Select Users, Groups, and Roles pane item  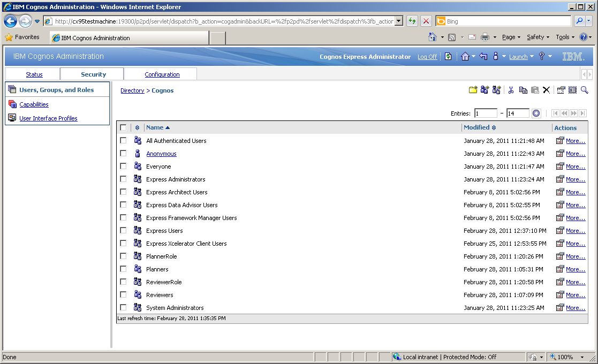click(x=56, y=90)
